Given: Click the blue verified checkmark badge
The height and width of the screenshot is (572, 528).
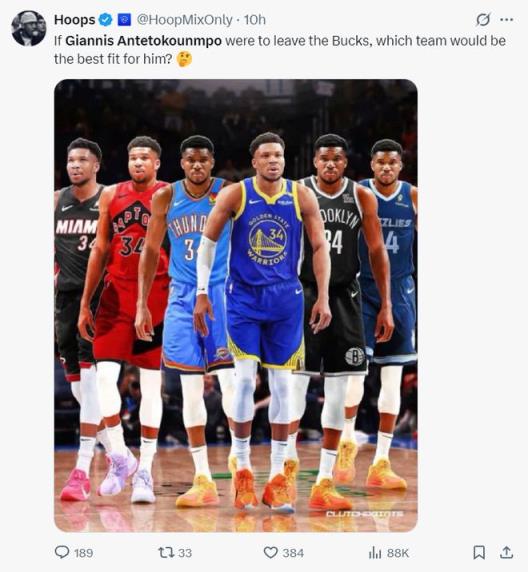Looking at the screenshot, I should (x=106, y=20).
